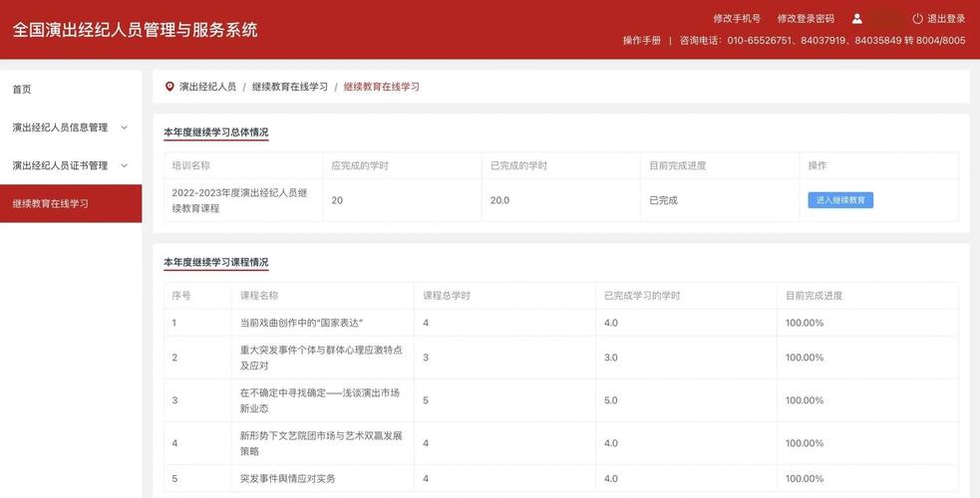
Task: Click column header 已完成的学时
Action: point(518,165)
